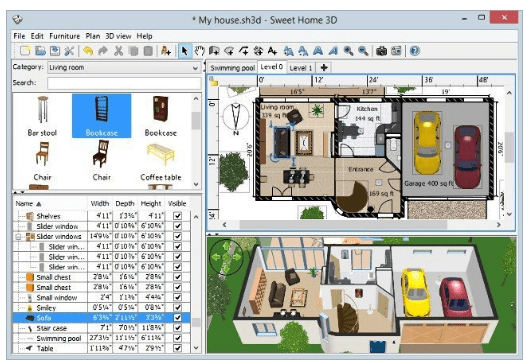Switch to the Level 1 tab

301,68
